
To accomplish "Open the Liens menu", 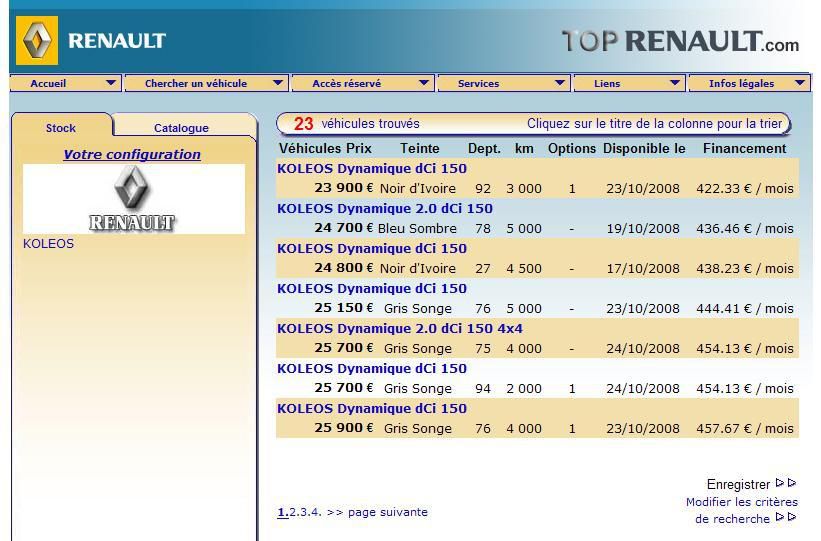I will point(629,83).
